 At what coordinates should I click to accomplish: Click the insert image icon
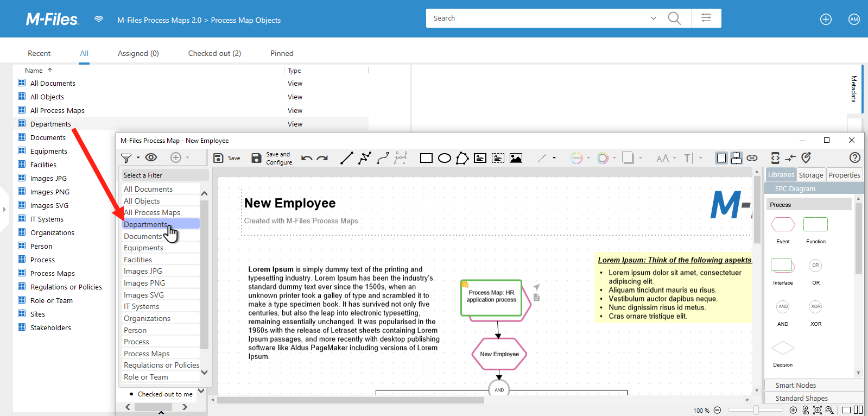click(x=516, y=158)
